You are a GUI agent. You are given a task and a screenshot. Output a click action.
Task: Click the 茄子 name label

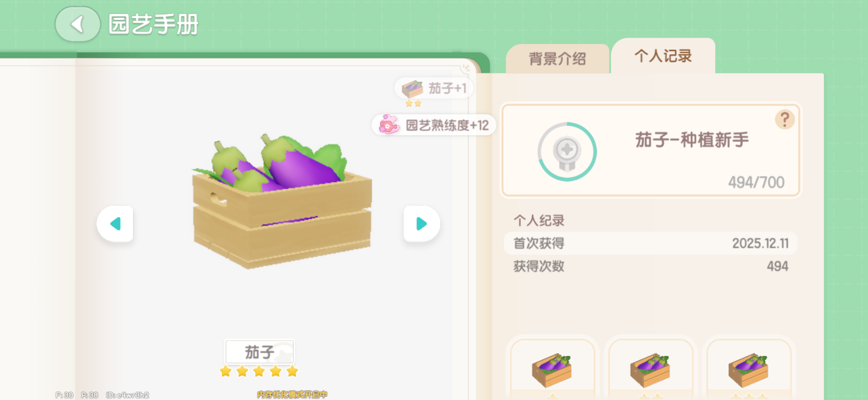point(260,352)
